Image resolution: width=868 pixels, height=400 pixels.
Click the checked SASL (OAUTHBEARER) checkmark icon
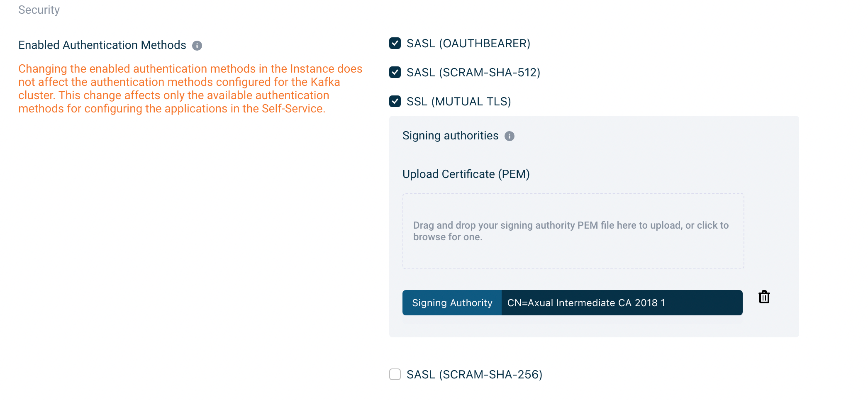pos(394,43)
